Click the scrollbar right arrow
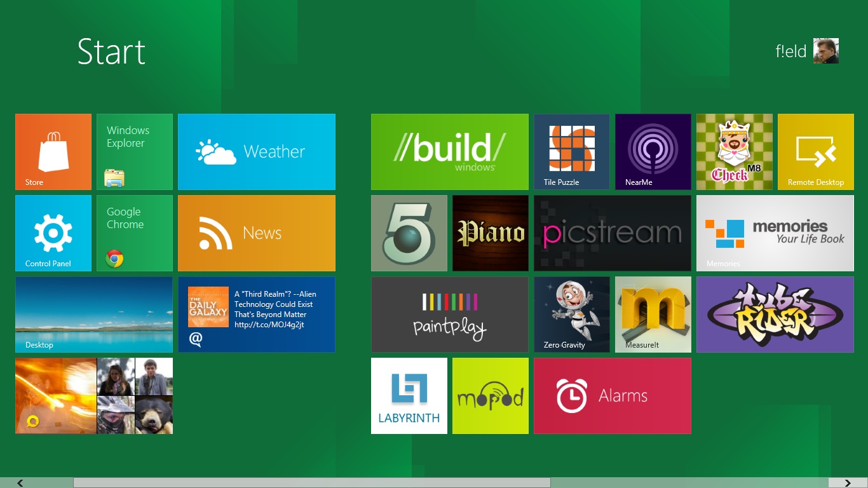The image size is (868, 488). click(848, 483)
